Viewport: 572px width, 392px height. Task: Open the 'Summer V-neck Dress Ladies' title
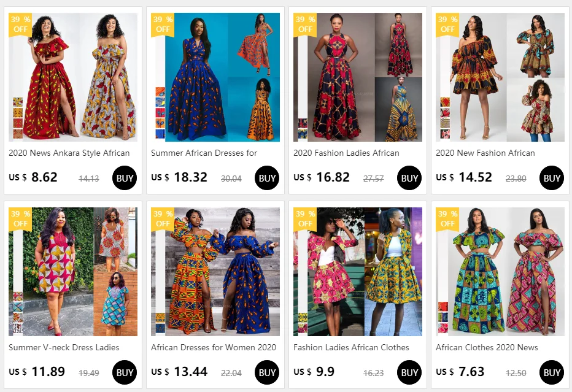(x=64, y=347)
